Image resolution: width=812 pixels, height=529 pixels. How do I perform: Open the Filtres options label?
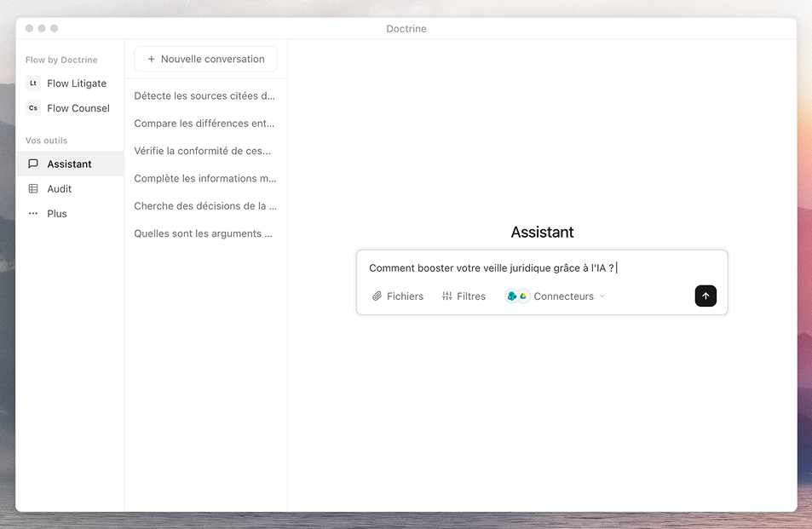[x=471, y=296]
